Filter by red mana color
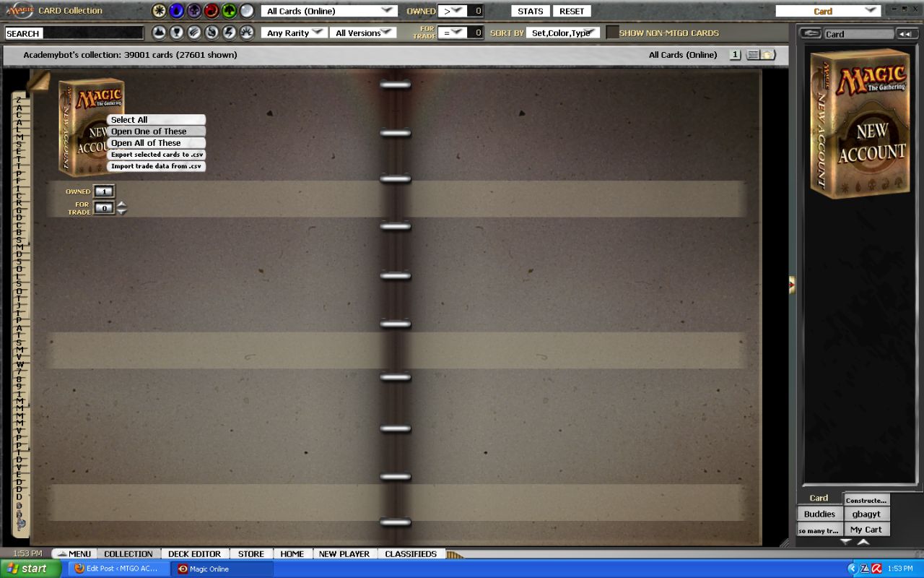 click(x=212, y=11)
